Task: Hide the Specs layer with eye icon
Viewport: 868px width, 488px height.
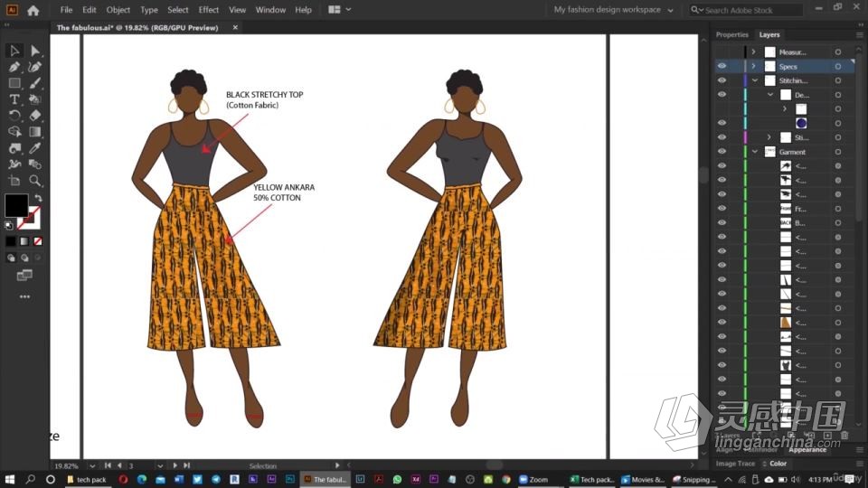Action: pos(722,66)
